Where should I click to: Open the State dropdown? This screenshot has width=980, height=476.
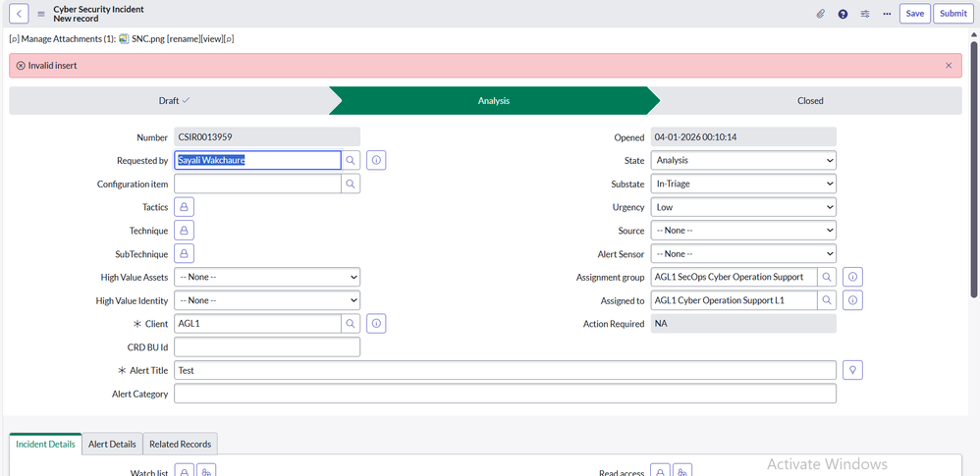coord(743,161)
